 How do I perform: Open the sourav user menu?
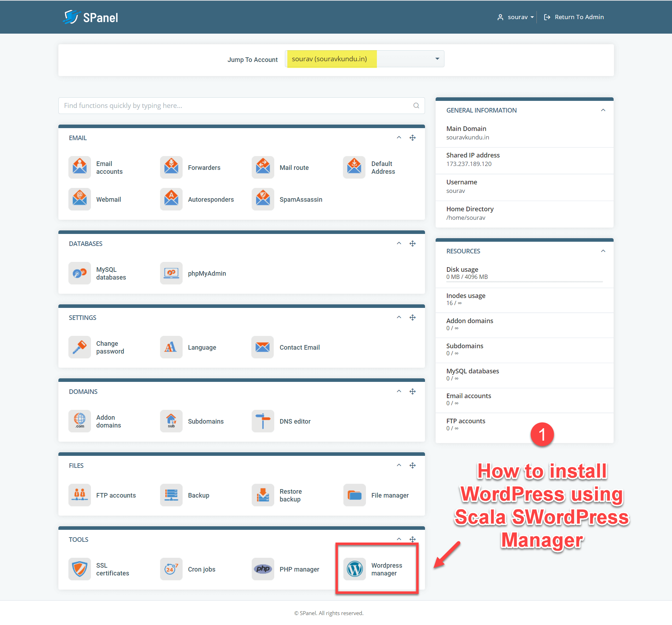coord(516,17)
